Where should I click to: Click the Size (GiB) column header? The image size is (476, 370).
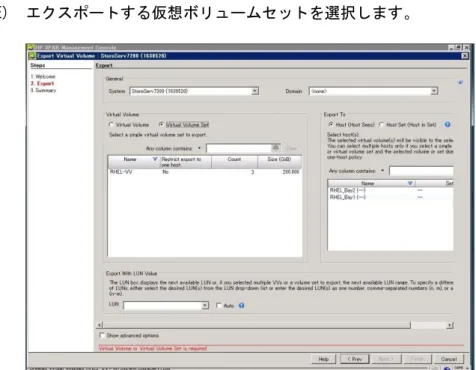(279, 162)
